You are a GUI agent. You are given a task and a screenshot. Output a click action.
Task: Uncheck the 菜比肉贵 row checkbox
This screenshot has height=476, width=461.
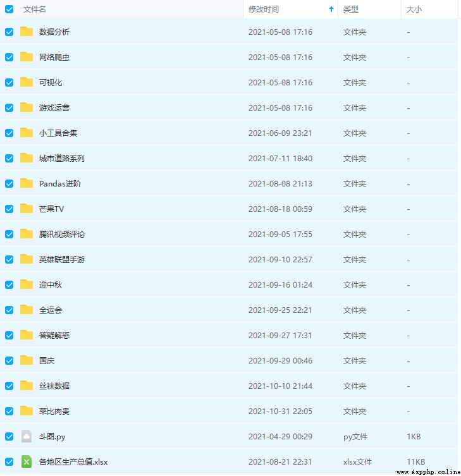pyautogui.click(x=9, y=411)
